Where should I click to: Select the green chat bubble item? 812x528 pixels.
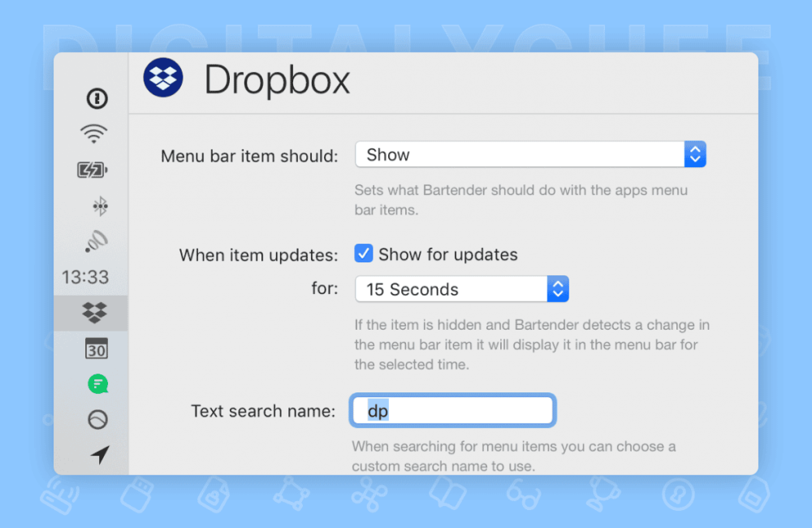(x=98, y=384)
